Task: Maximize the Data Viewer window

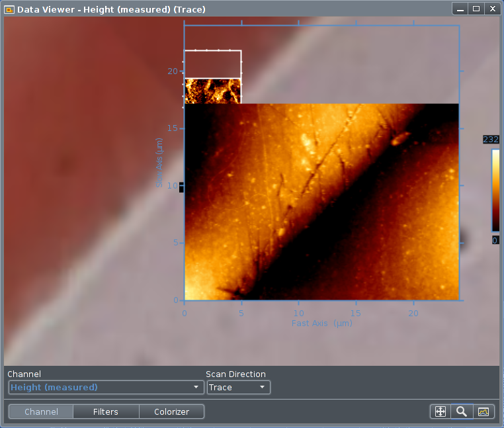Action: point(476,9)
